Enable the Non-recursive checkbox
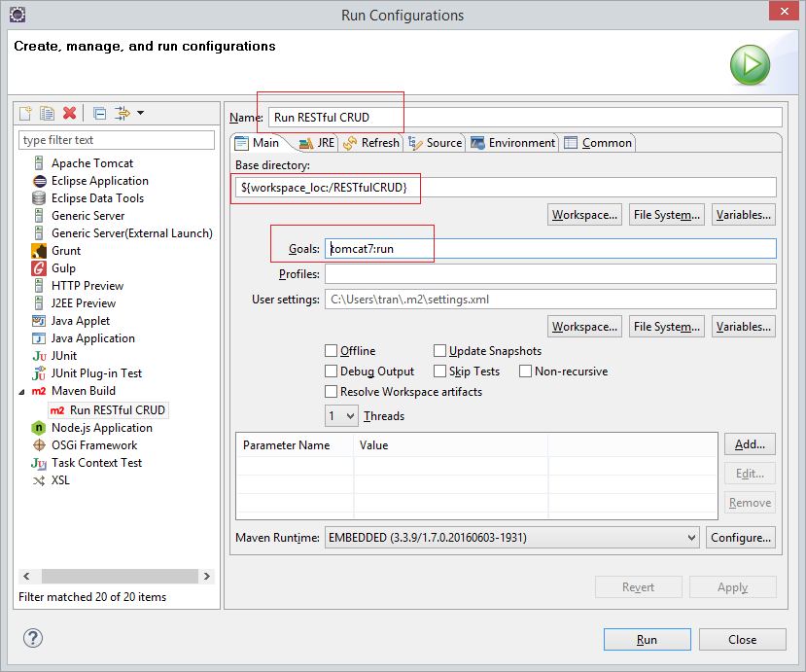The image size is (806, 672). pyautogui.click(x=525, y=371)
